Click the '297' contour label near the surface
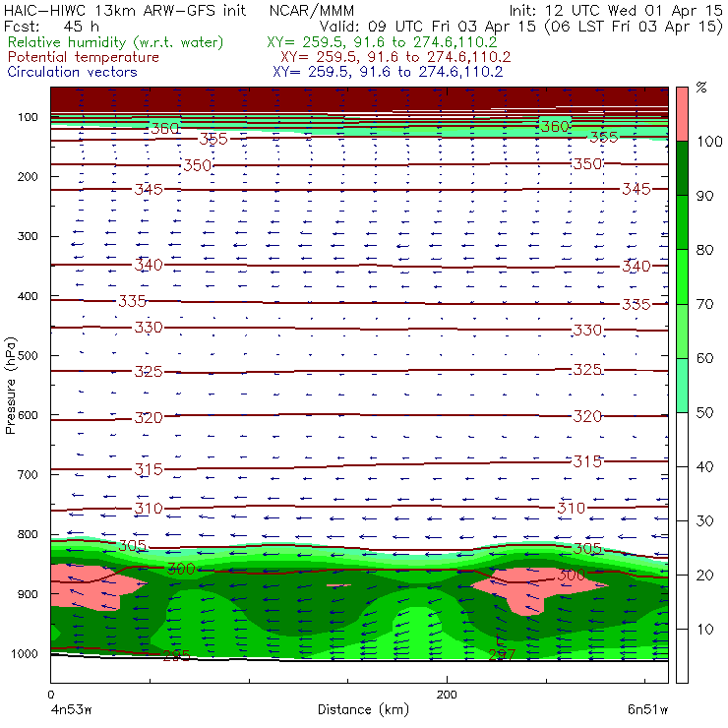Image resolution: width=728 pixels, height=728 pixels. pyautogui.click(x=502, y=654)
